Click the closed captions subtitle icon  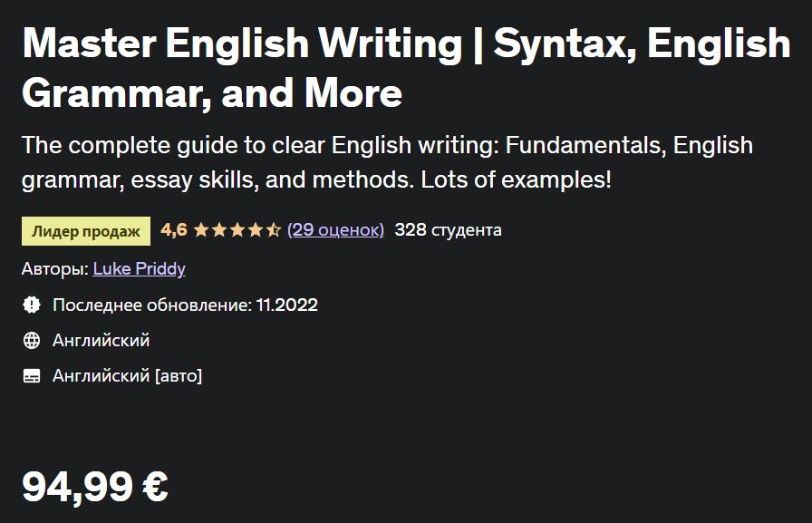point(32,375)
